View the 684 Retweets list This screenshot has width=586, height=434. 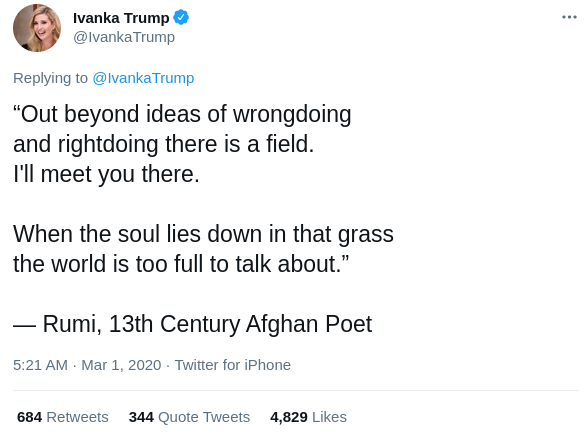[63, 417]
